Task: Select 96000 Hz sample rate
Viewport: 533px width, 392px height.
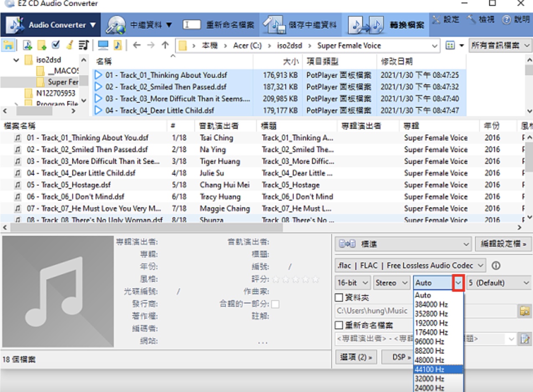Action: click(439, 341)
